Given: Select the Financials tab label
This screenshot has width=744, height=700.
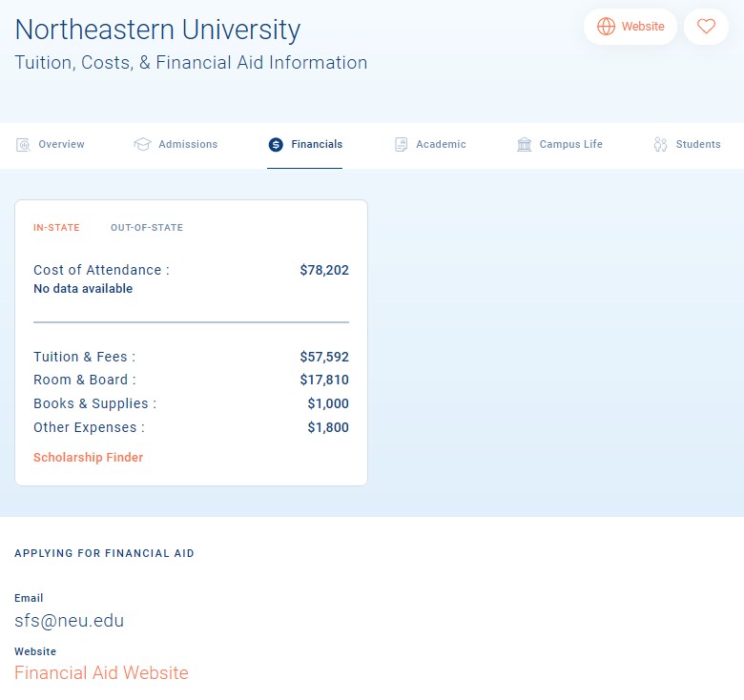Looking at the screenshot, I should pos(317,144).
